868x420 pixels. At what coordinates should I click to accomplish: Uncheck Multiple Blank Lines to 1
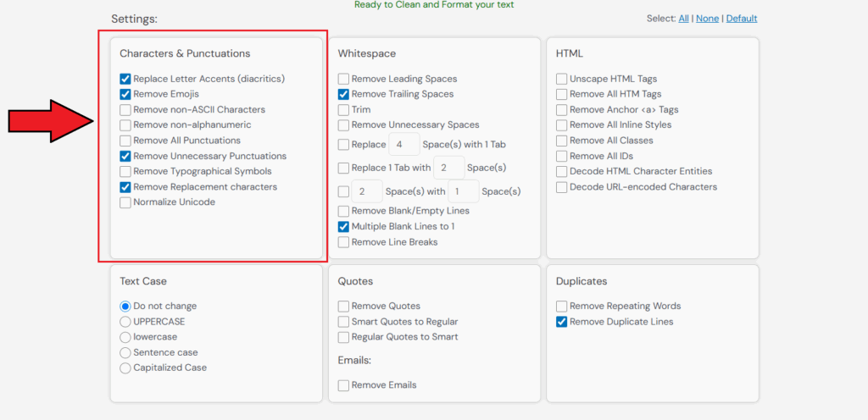(x=344, y=227)
